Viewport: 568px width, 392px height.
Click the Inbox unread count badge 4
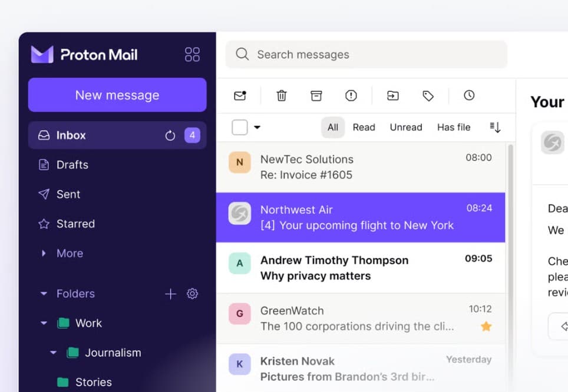tap(192, 135)
